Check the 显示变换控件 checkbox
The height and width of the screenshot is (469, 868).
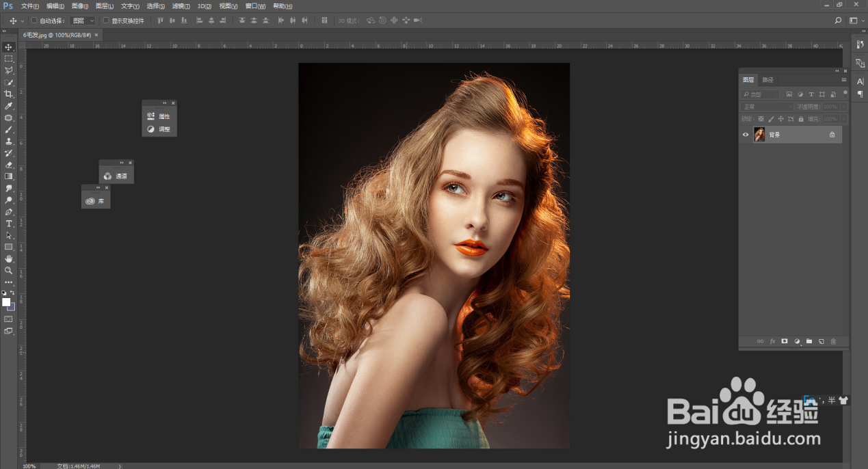106,21
